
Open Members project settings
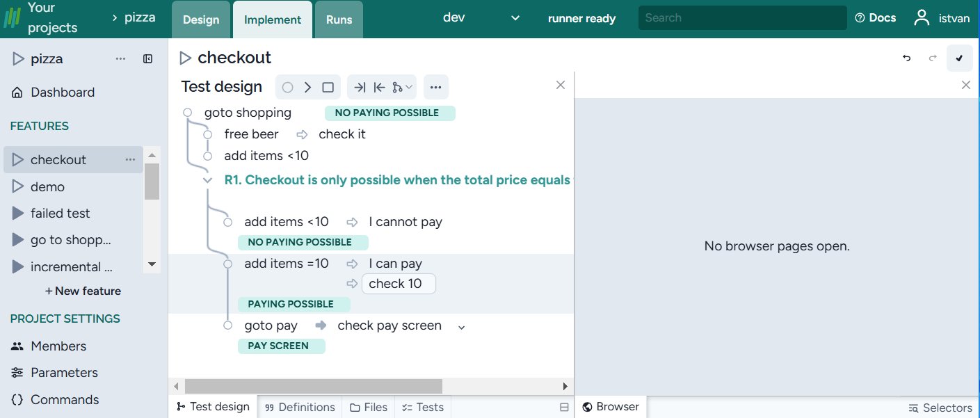click(x=49, y=346)
